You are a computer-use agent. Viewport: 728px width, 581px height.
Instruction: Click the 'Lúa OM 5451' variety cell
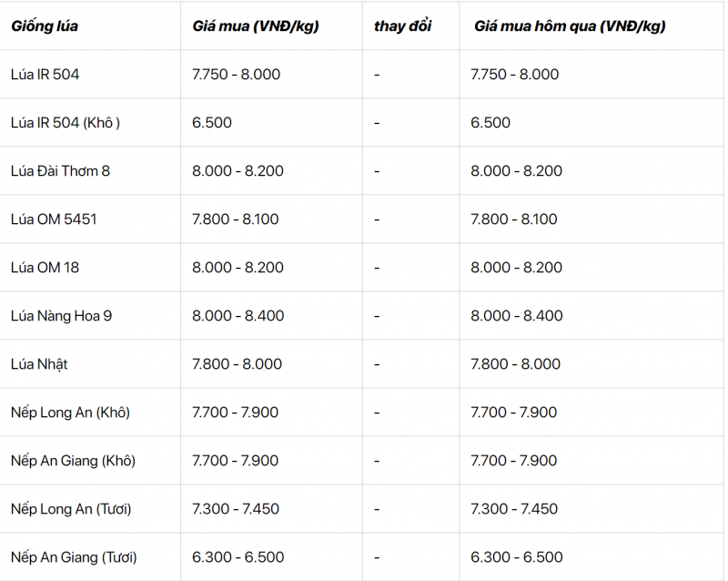click(54, 219)
